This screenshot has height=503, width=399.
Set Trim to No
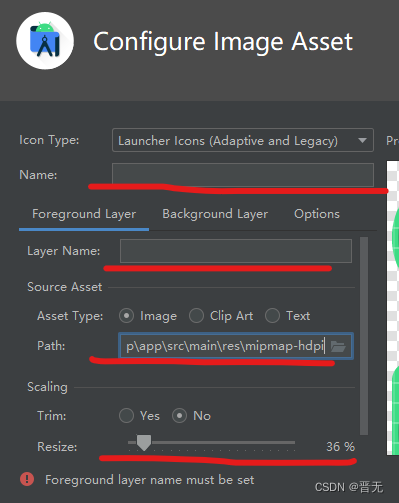180,416
